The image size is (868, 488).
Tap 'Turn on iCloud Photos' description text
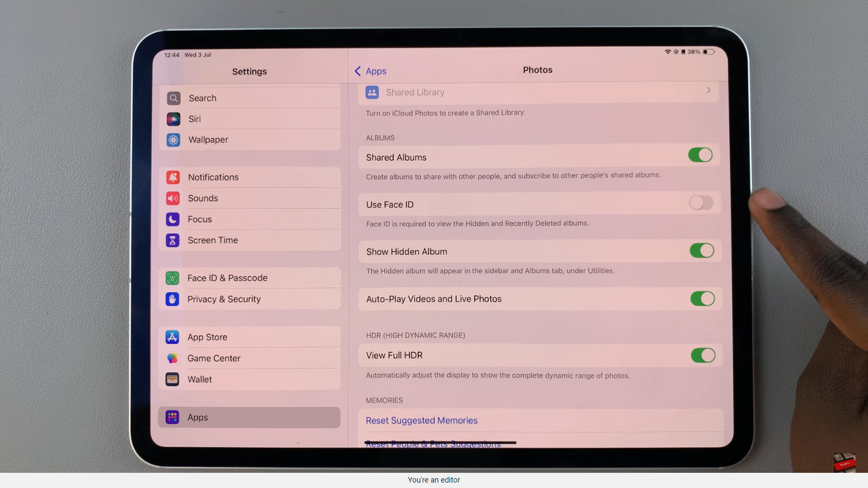pos(445,113)
